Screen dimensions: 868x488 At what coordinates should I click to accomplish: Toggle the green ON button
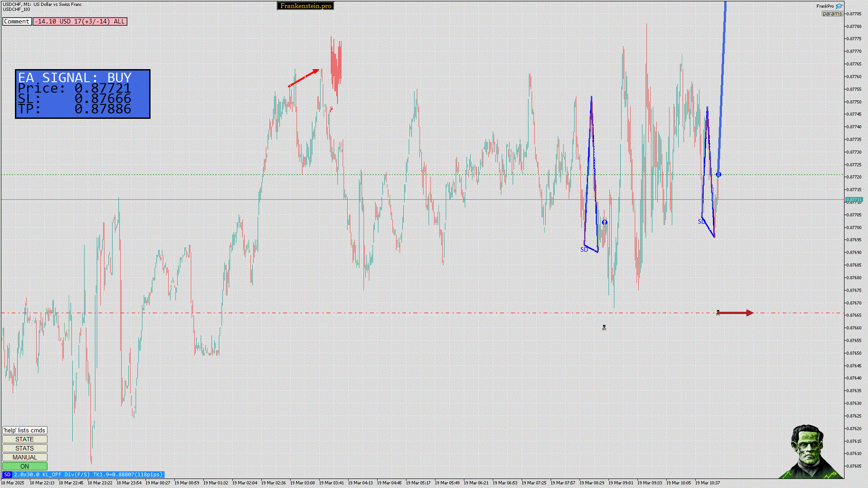click(x=25, y=466)
